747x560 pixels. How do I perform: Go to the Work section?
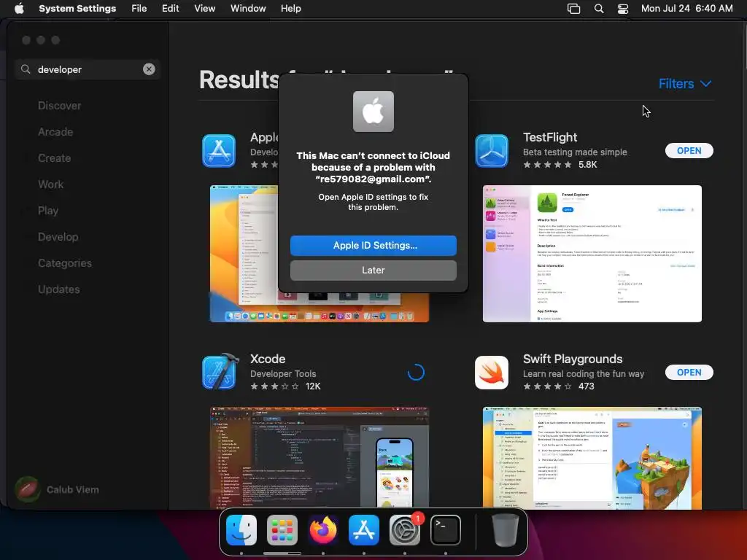(x=50, y=184)
